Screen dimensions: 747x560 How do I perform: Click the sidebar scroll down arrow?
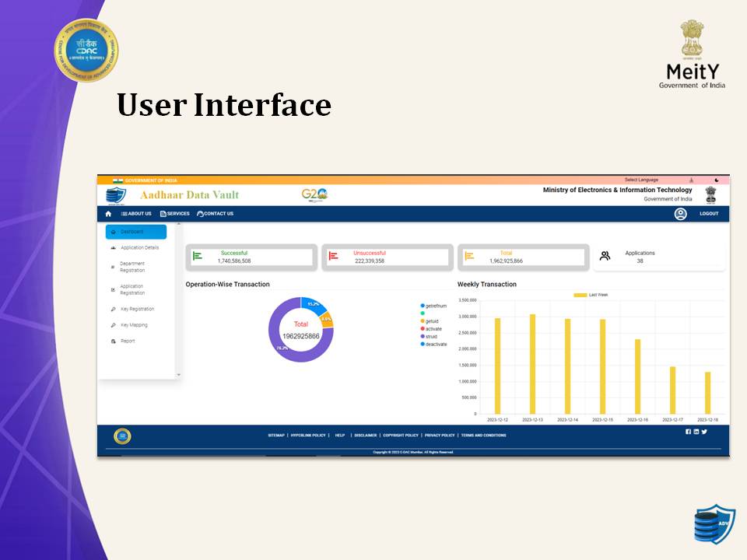pos(178,375)
